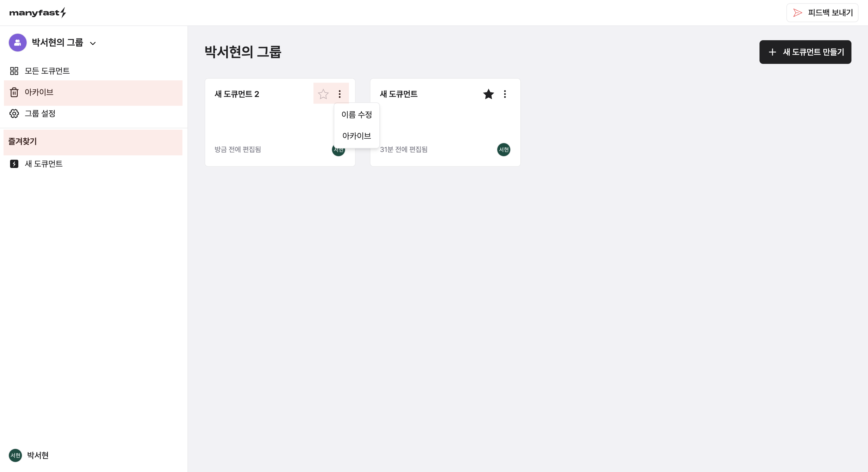The height and width of the screenshot is (472, 868).
Task: Click the paper plane feedback icon
Action: (x=797, y=13)
